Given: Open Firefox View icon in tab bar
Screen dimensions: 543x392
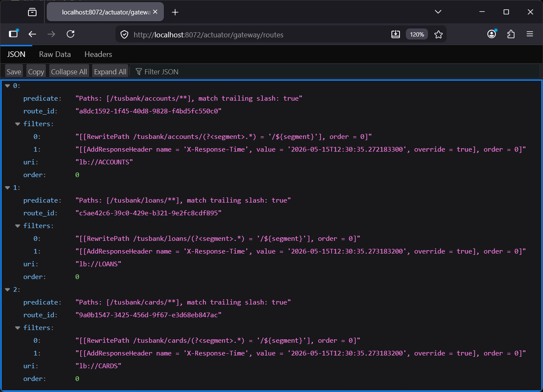Looking at the screenshot, I should coord(32,12).
